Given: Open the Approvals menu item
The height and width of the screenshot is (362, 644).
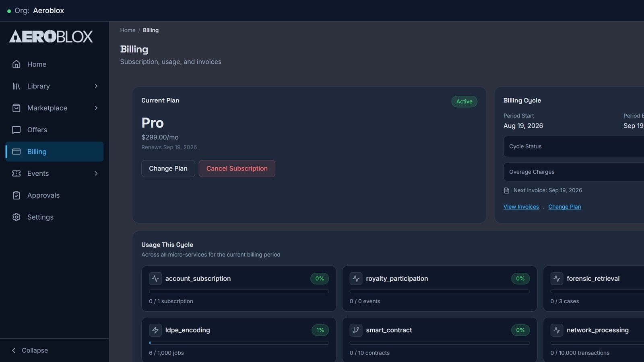Looking at the screenshot, I should (54, 195).
